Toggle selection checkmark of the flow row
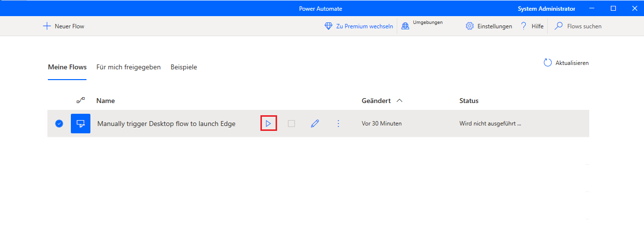Viewport: 644px width, 230px height. 59,124
